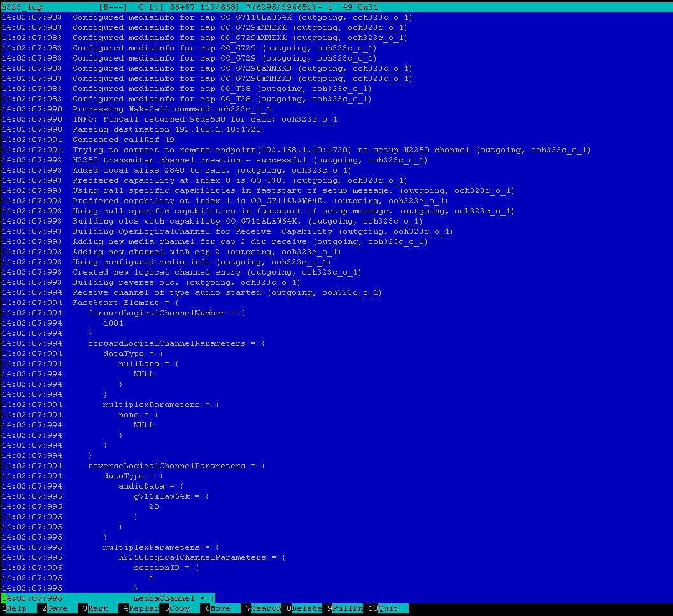Place cursor on 'h2250LogicalChannelParameters = {' line
This screenshot has width=673, height=616.
[202, 557]
